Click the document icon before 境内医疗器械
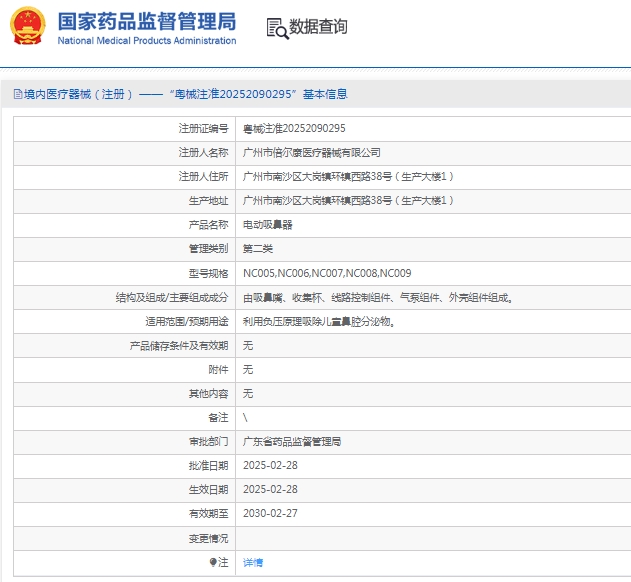 click(18, 94)
